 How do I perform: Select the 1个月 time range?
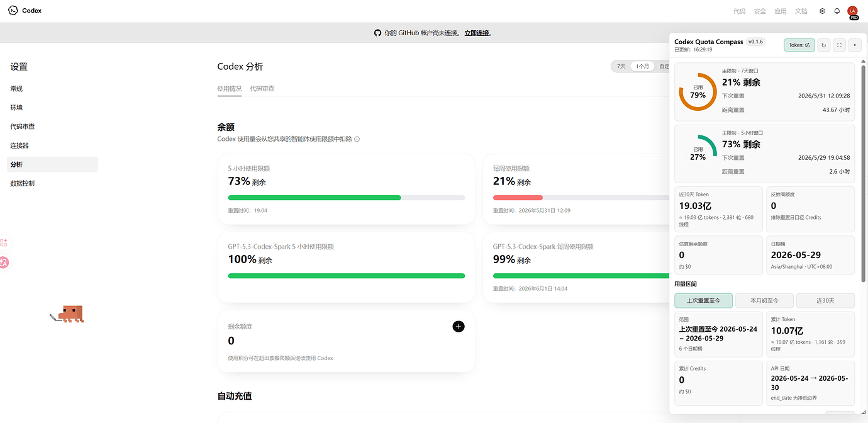pyautogui.click(x=642, y=66)
